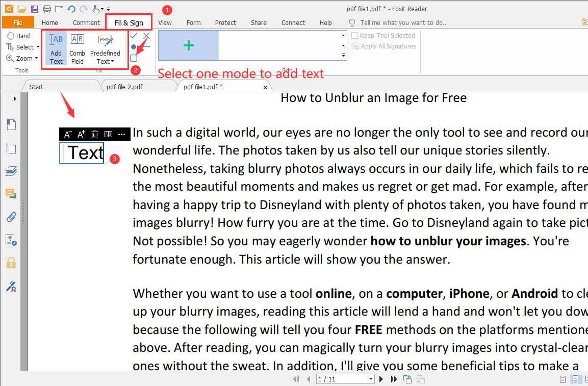
Task: Open the Attachments panel paperclip icon
Action: [x=11, y=217]
